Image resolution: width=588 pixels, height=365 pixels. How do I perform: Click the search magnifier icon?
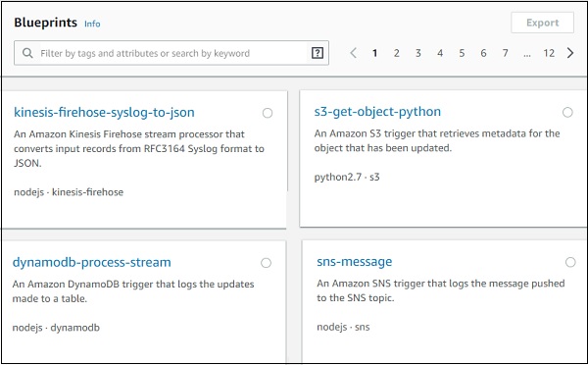[x=27, y=53]
